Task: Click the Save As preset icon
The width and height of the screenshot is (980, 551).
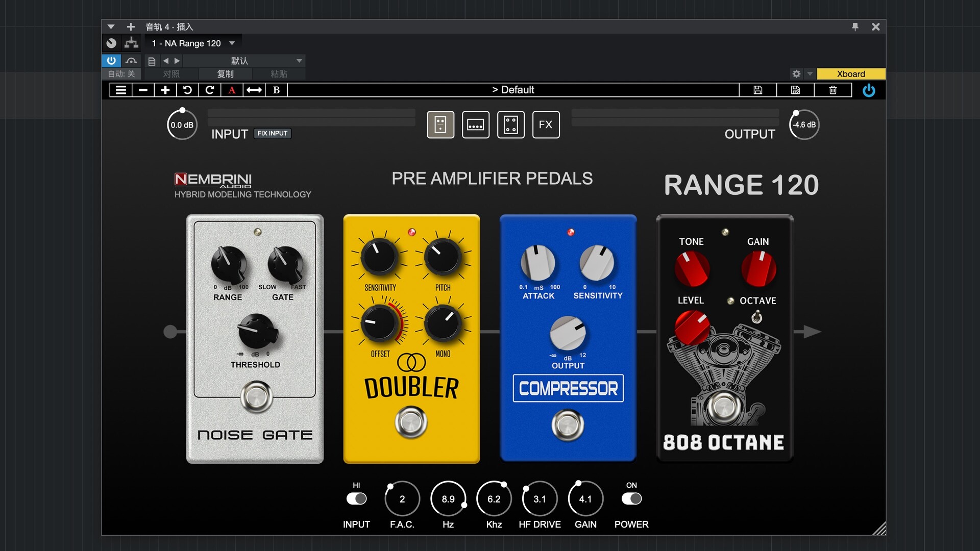Action: [795, 90]
